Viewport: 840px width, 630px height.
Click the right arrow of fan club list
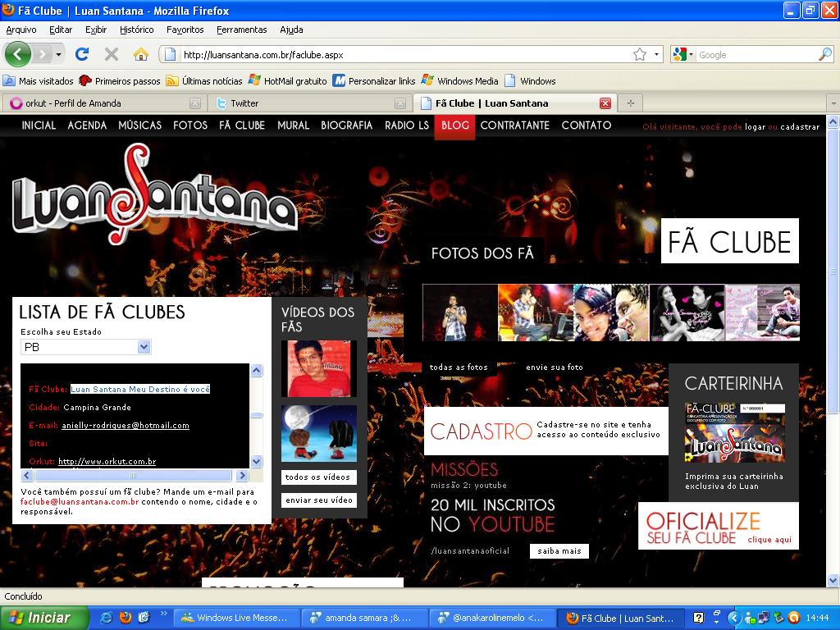pyautogui.click(x=242, y=475)
